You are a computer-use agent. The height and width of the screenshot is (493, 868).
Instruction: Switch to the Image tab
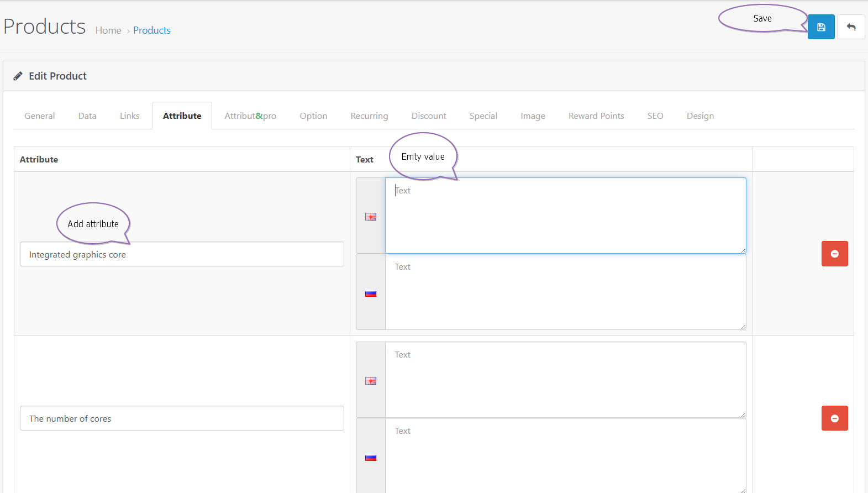coord(533,116)
